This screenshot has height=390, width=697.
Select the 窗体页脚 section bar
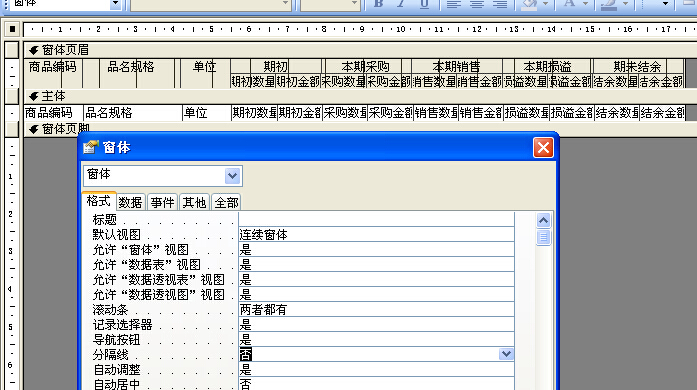pyautogui.click(x=360, y=129)
